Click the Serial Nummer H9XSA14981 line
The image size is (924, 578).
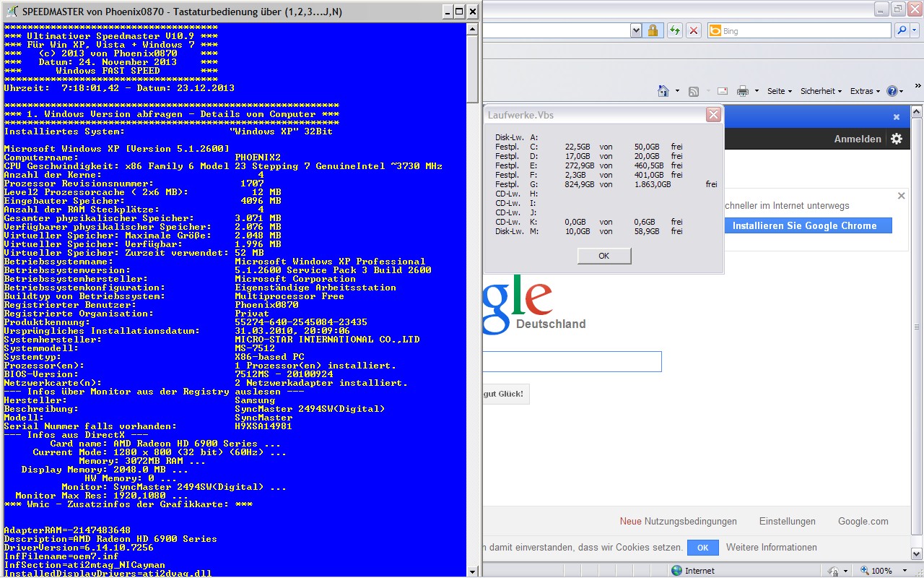click(x=148, y=426)
